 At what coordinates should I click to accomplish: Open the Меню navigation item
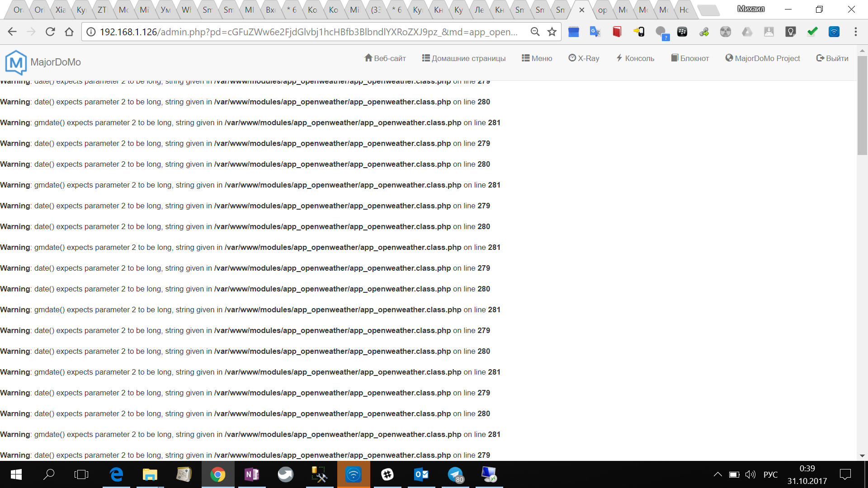[x=537, y=58]
